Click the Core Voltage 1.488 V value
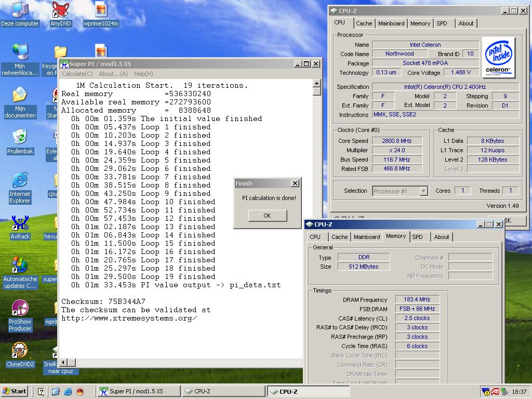Viewport: 532px width, 399px height. point(461,72)
